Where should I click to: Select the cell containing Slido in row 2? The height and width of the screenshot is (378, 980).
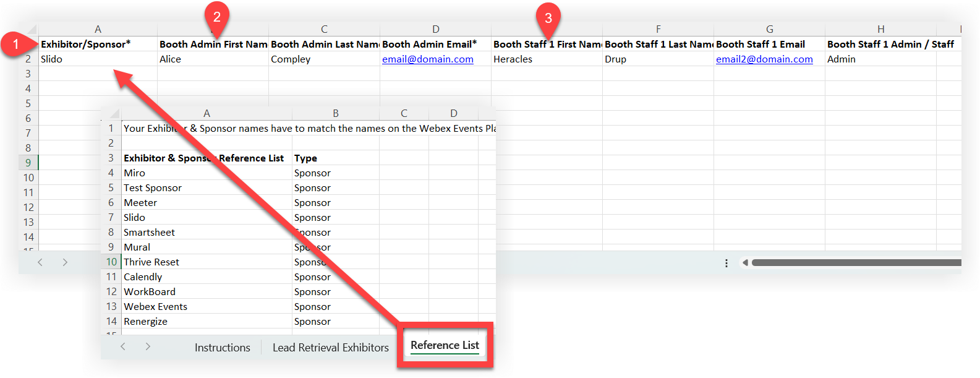point(98,59)
